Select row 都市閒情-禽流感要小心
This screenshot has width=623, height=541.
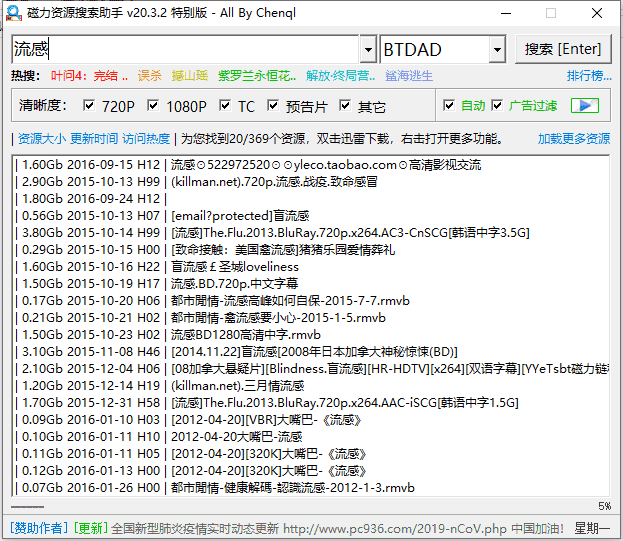[311, 318]
